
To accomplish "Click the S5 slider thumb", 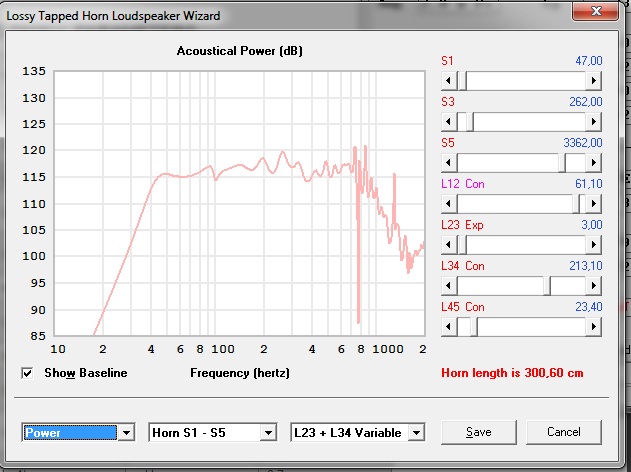I will pos(562,163).
